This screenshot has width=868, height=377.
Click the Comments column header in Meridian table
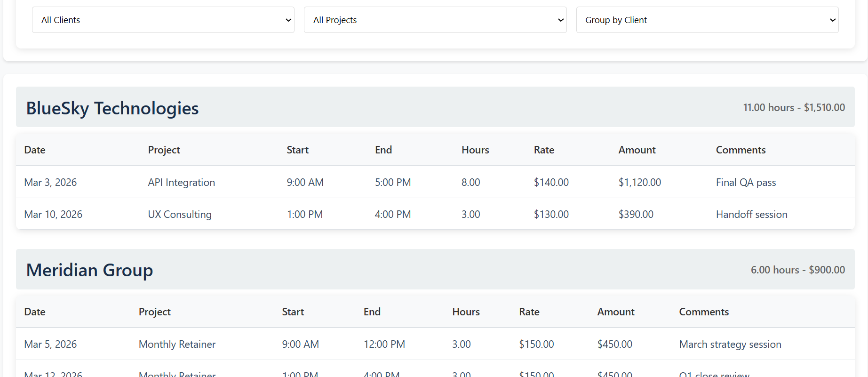pos(704,312)
